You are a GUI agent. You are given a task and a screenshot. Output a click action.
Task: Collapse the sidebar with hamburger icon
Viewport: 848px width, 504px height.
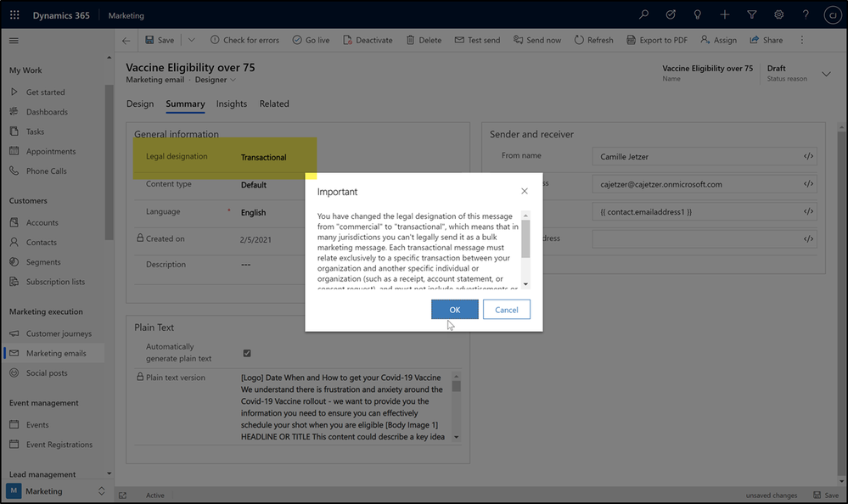coord(14,41)
